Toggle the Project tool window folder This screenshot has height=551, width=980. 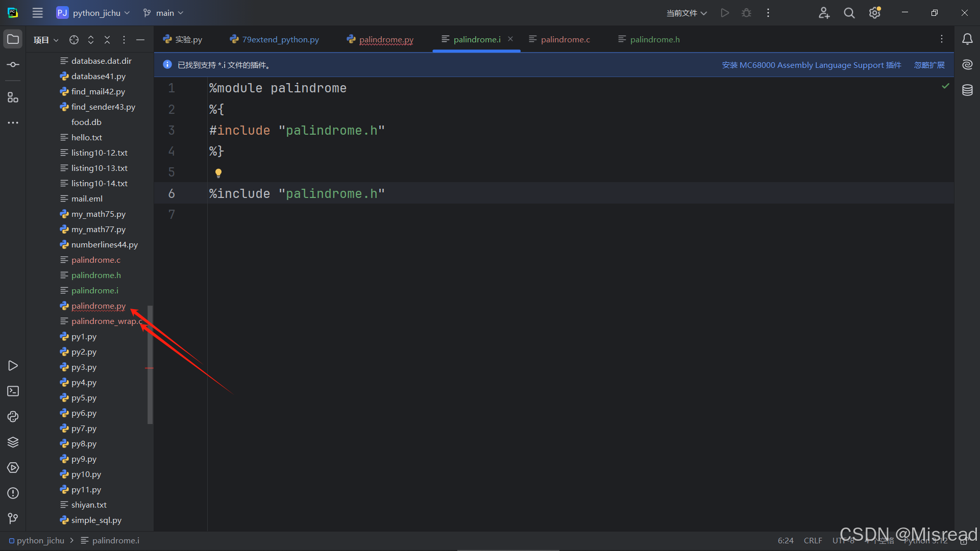point(13,39)
